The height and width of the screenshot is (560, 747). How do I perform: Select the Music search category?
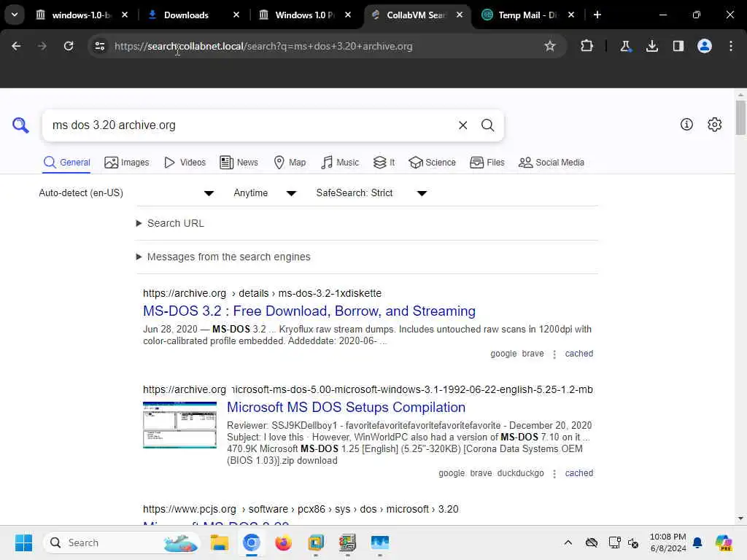(x=340, y=163)
